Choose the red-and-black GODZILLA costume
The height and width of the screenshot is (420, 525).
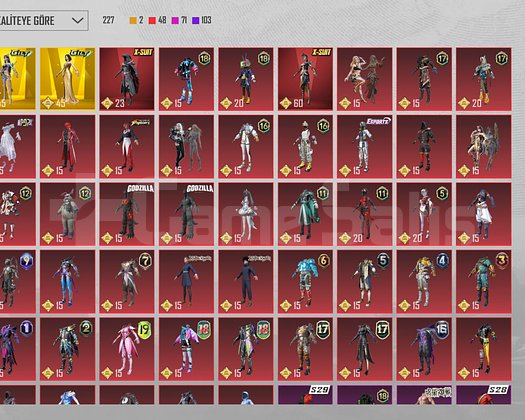coord(127,214)
